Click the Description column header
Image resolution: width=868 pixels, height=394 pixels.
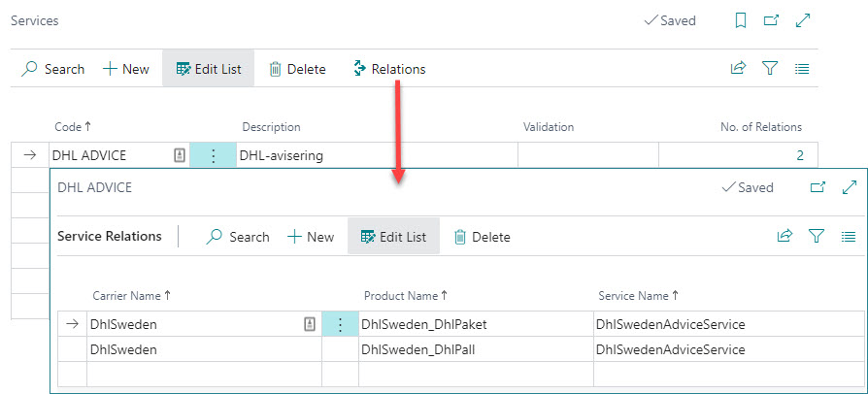(x=271, y=127)
